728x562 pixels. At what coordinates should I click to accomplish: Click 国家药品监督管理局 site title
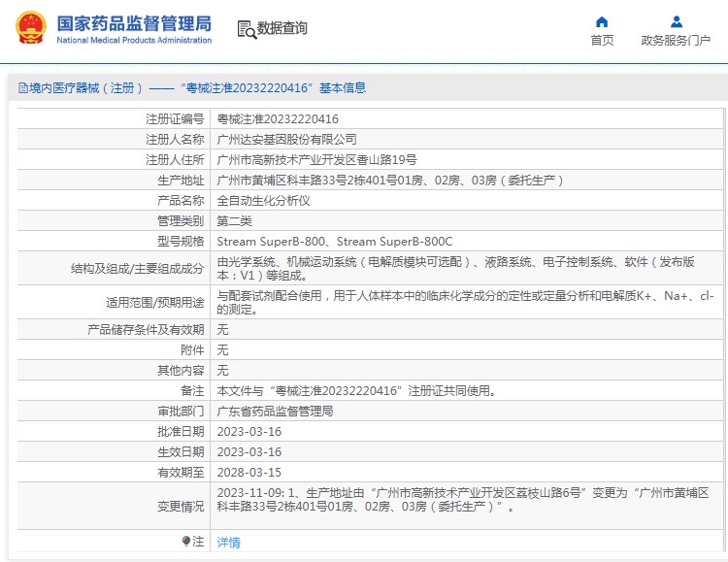point(133,22)
